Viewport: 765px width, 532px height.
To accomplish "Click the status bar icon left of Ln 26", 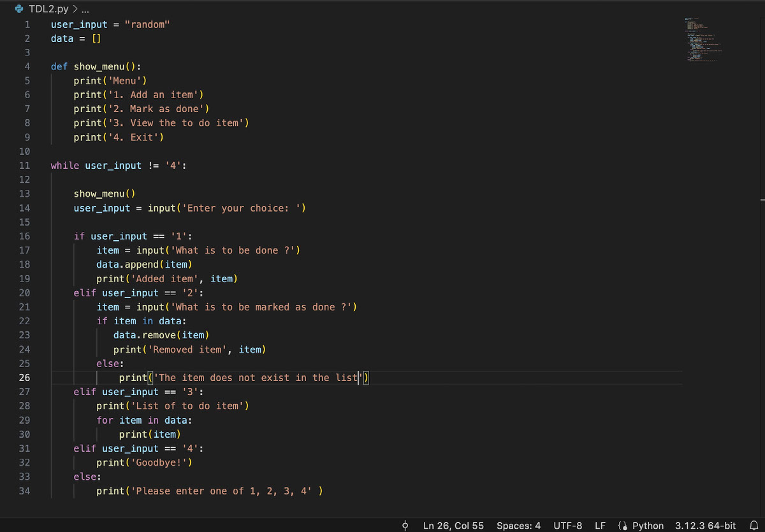I will tap(405, 526).
